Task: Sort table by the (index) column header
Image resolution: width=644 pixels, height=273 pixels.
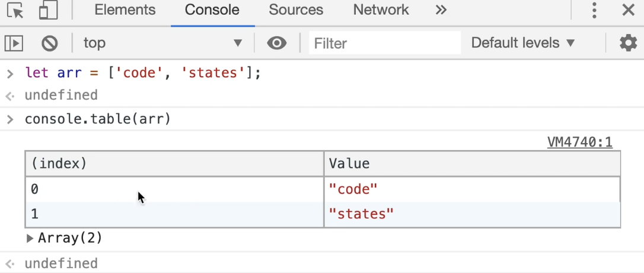Action: 174,164
